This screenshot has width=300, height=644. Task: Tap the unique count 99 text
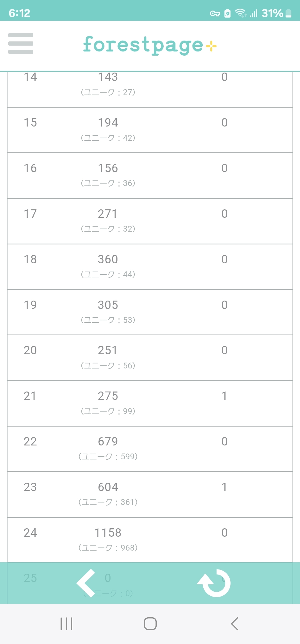(x=108, y=411)
